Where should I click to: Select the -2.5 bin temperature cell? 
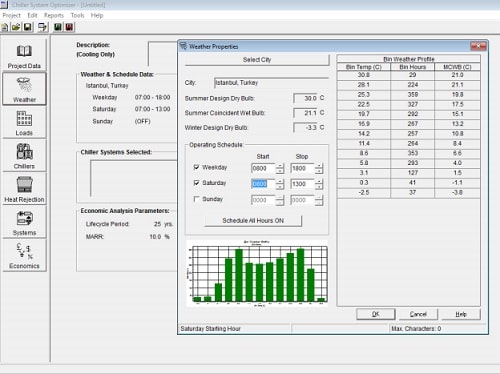click(364, 193)
